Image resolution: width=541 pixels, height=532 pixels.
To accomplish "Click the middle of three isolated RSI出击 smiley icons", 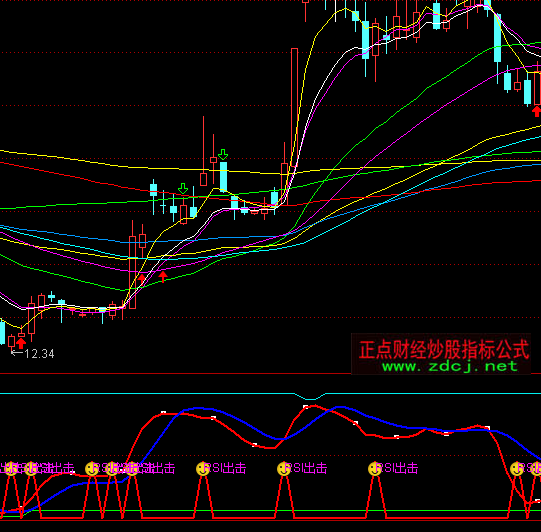I will [x=284, y=469].
